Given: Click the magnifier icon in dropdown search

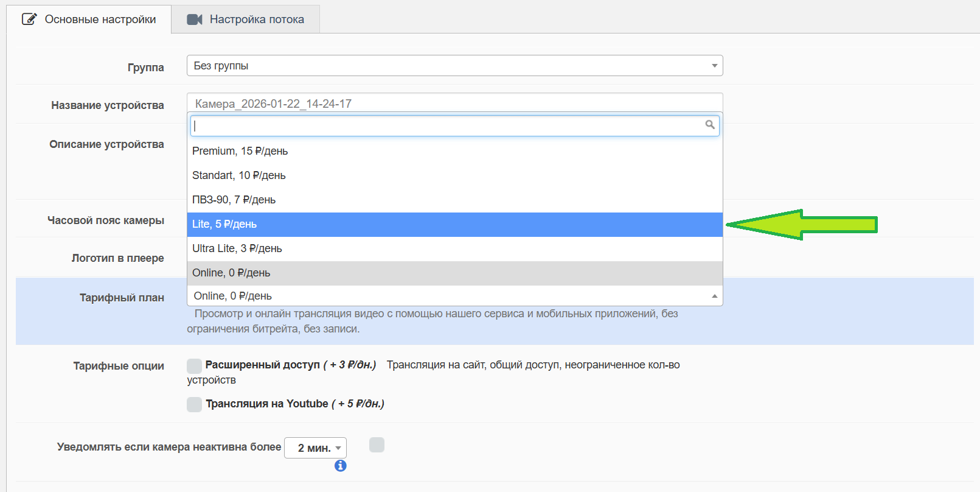Looking at the screenshot, I should pyautogui.click(x=709, y=125).
